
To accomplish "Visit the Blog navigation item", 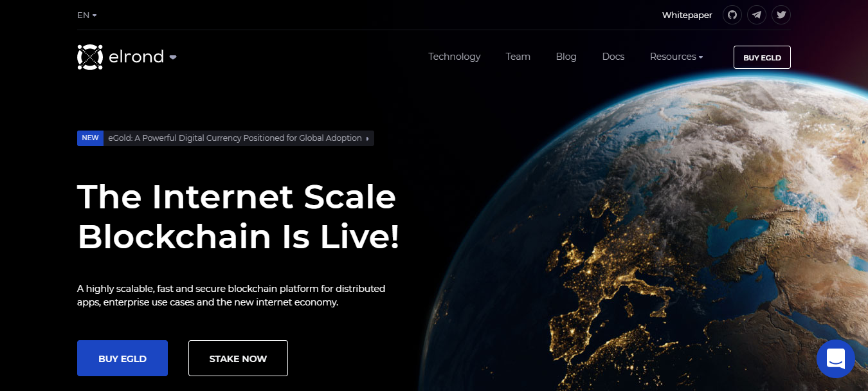I will click(566, 57).
